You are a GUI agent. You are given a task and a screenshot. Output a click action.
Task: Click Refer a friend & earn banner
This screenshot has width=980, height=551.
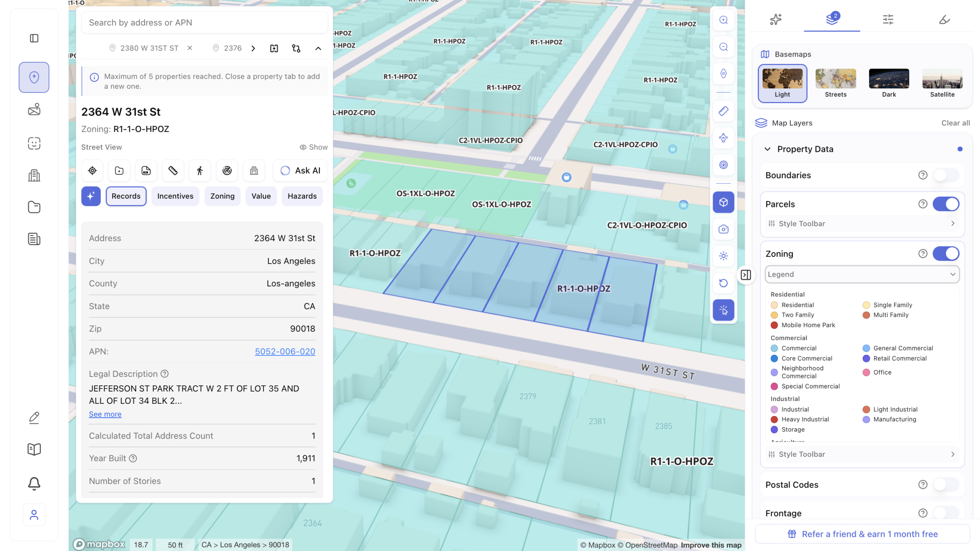(x=862, y=534)
